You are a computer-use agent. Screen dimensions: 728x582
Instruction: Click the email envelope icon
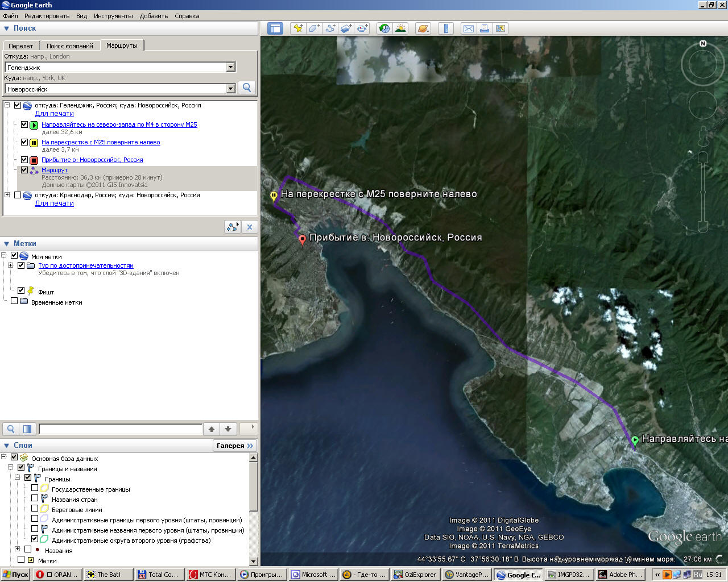(469, 28)
